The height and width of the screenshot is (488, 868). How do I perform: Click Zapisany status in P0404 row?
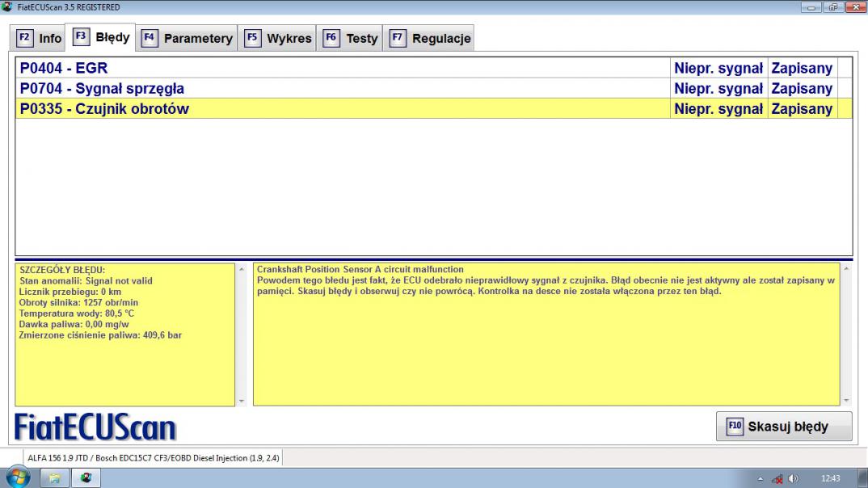pyautogui.click(x=802, y=68)
